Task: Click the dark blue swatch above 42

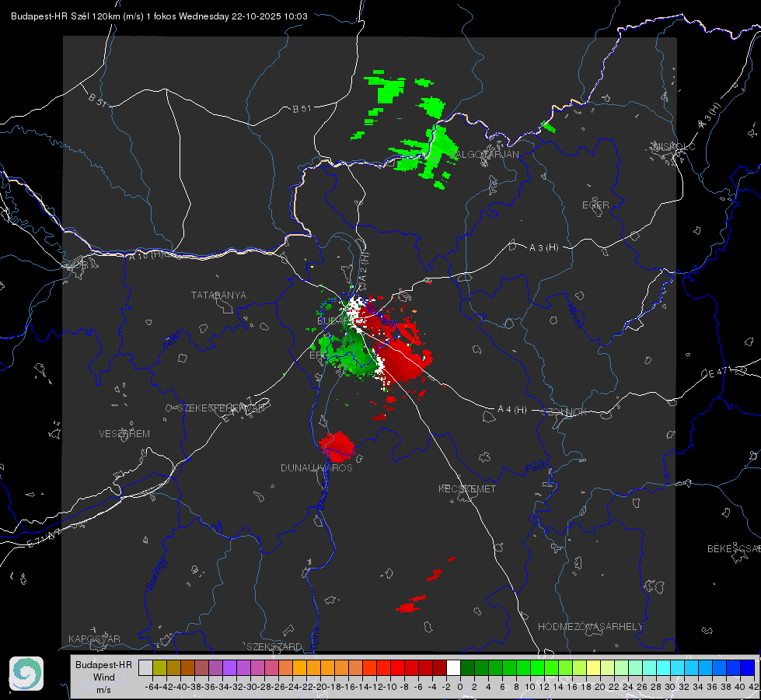Action: [x=748, y=667]
